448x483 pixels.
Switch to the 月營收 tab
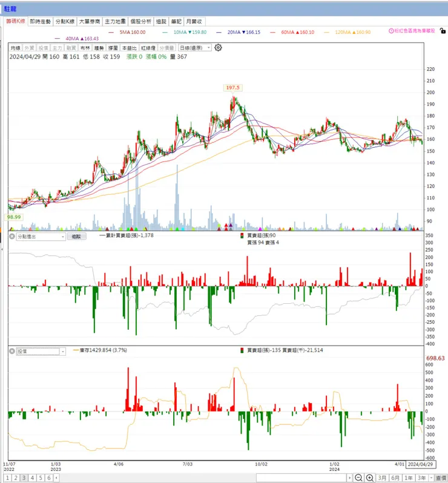coord(194,21)
